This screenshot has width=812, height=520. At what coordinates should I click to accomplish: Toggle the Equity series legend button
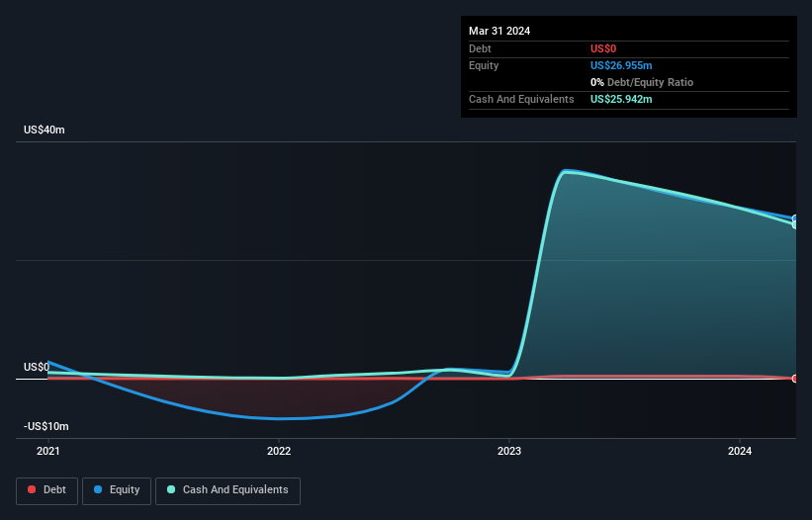tap(117, 491)
